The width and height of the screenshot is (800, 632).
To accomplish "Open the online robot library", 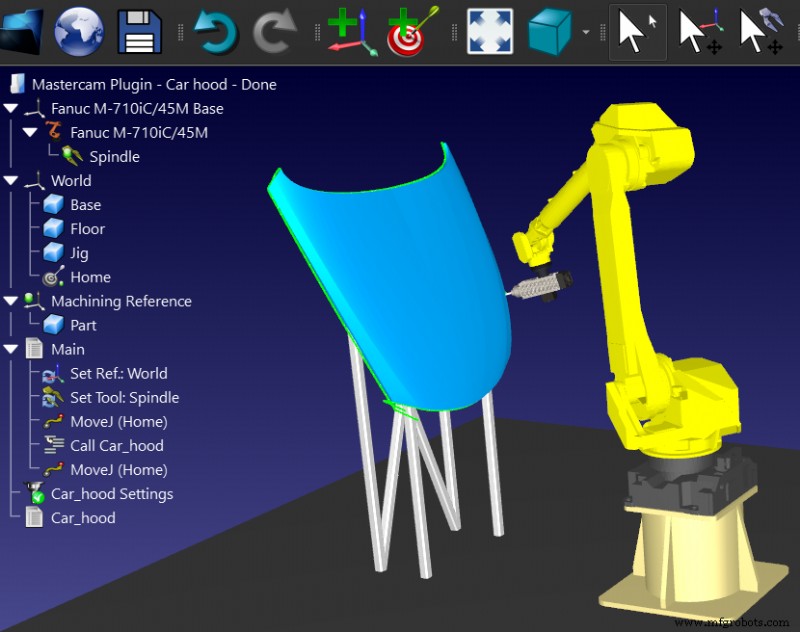I will click(x=79, y=31).
